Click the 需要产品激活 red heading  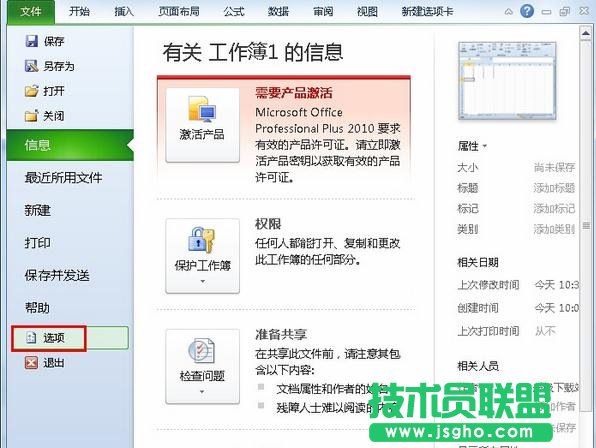point(294,93)
